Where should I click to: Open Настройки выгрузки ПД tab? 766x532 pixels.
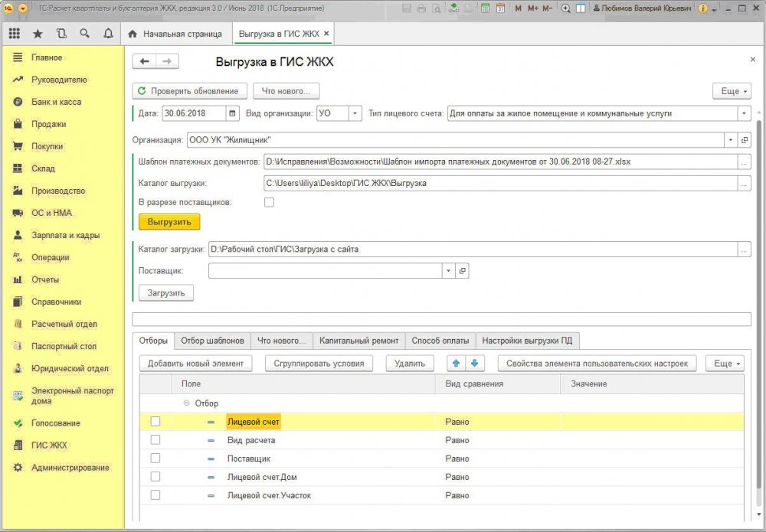pos(527,341)
